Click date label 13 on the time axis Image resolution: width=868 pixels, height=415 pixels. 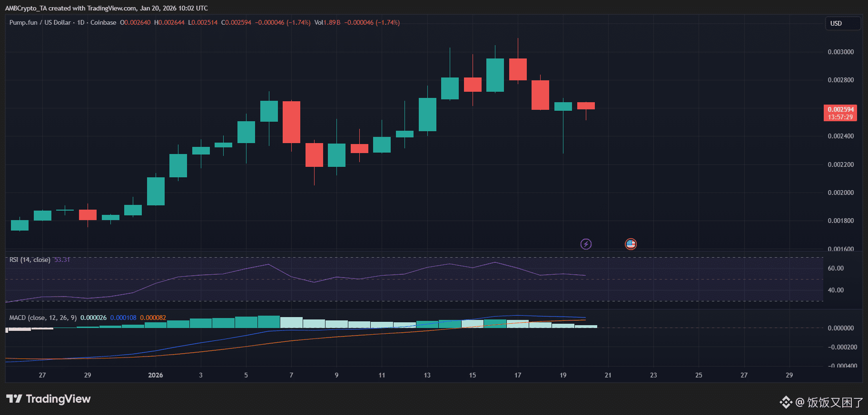click(x=427, y=375)
